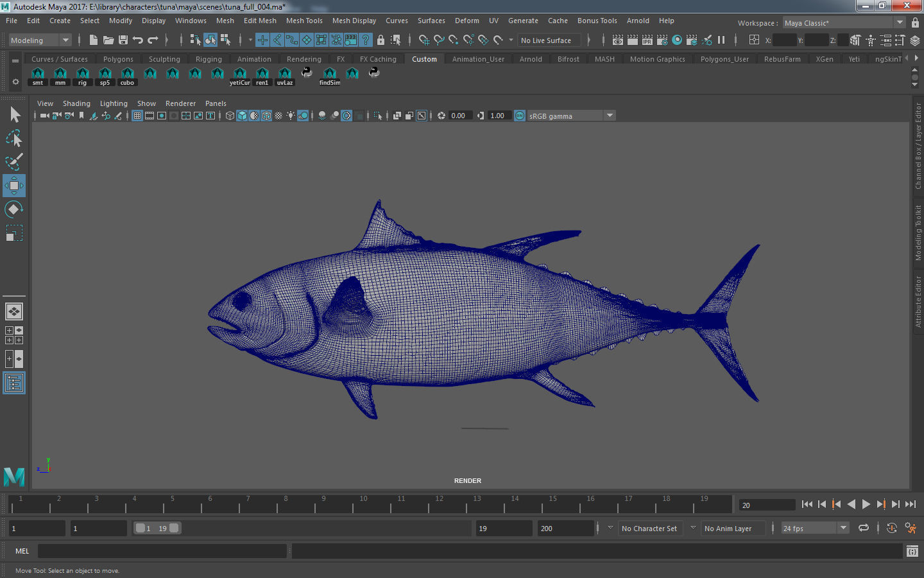Click the New Scene icon

pyautogui.click(x=94, y=40)
